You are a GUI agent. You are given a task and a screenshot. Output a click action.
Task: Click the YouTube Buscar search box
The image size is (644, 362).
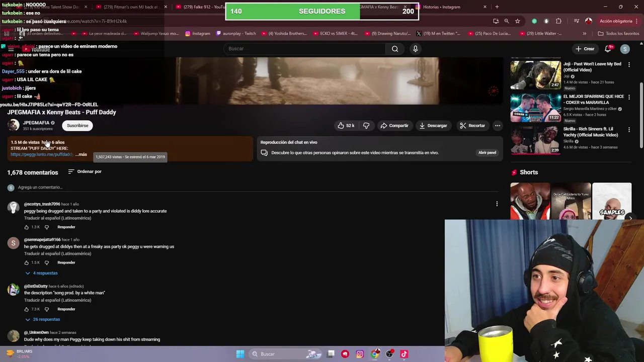coord(304,49)
